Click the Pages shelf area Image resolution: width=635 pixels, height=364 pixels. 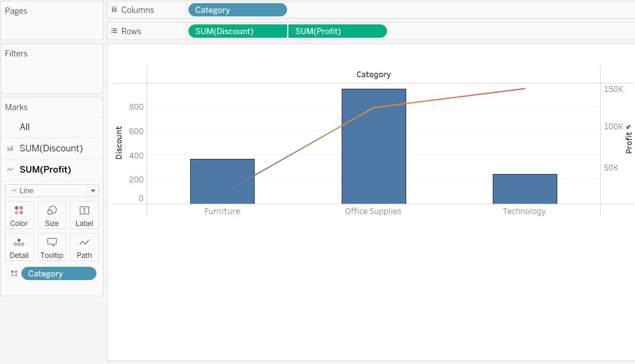52,20
